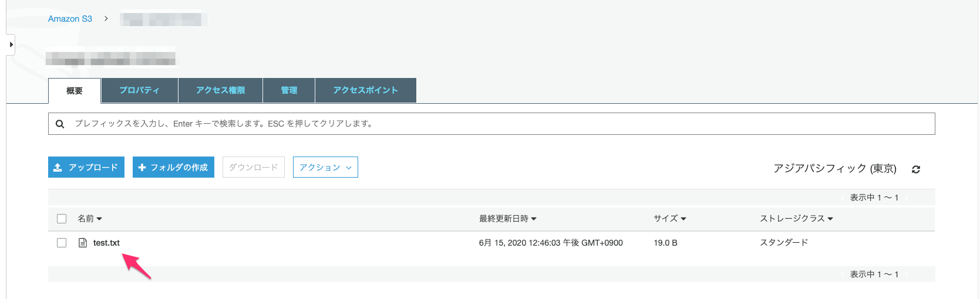
Task: Sort by 名前 column header
Action: click(x=90, y=219)
